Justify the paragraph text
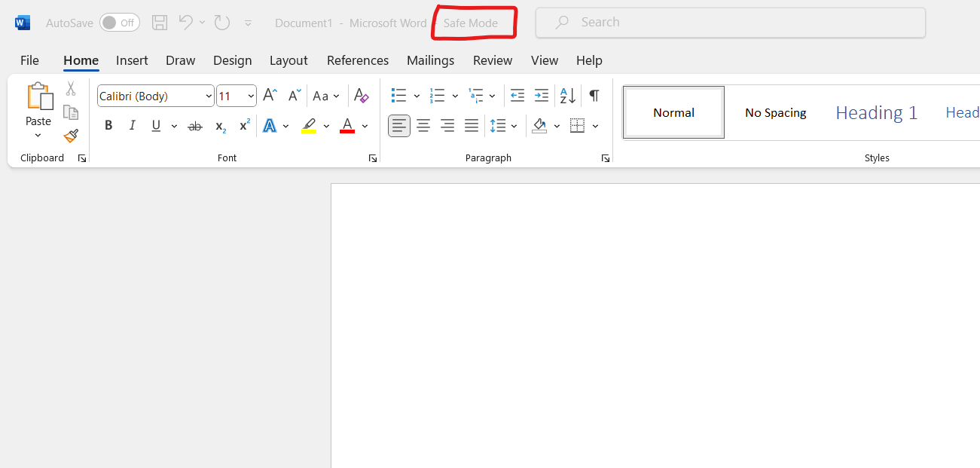The width and height of the screenshot is (980, 468). (x=472, y=126)
